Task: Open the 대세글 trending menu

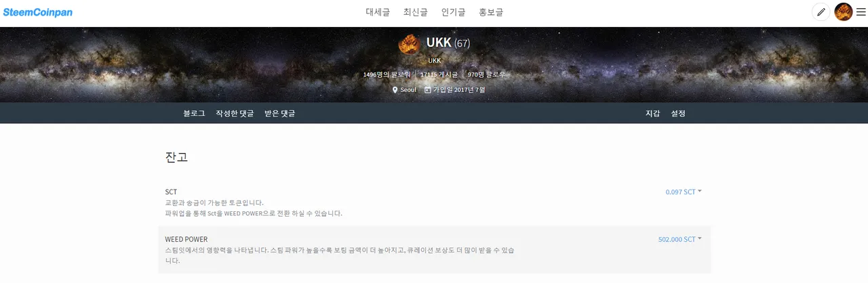Action: tap(378, 12)
